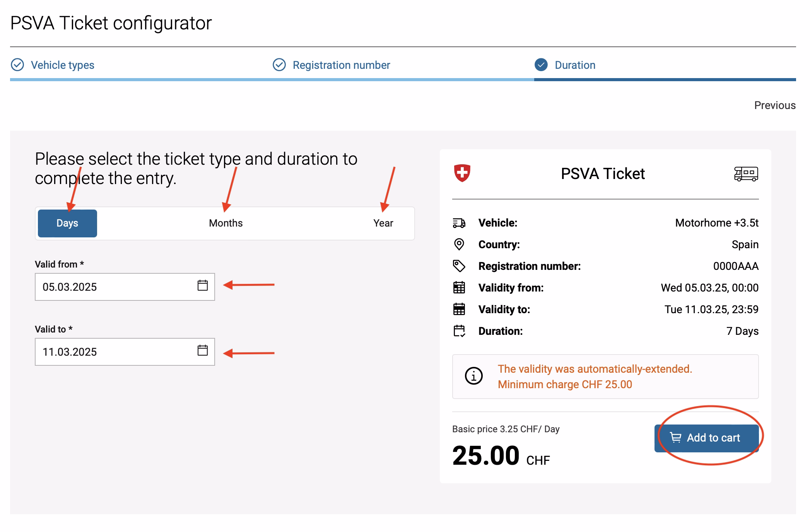The image size is (810, 532).
Task: Click the Previous link
Action: [775, 105]
